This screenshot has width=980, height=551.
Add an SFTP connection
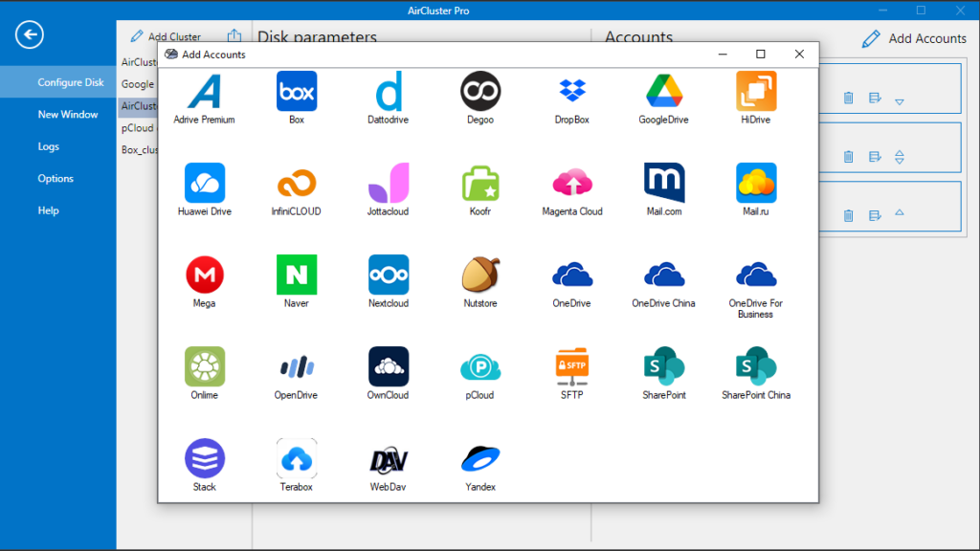coord(572,366)
